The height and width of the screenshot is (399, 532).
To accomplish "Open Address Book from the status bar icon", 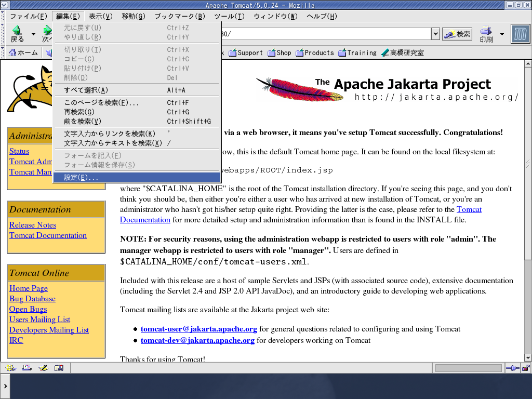I will point(59,368).
